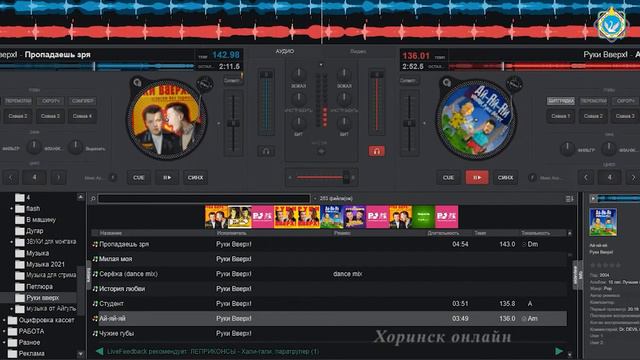
Task: Increase left deck loop length arrow
Action: tap(58, 178)
